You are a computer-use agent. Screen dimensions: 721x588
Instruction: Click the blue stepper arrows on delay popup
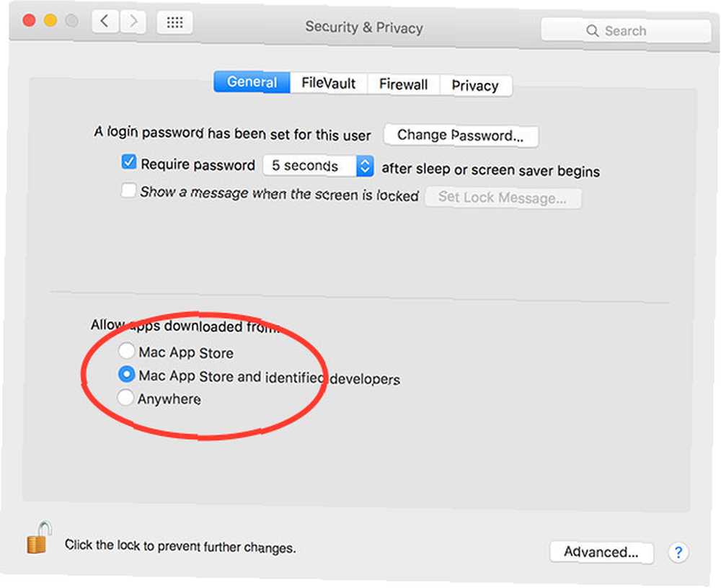(365, 166)
